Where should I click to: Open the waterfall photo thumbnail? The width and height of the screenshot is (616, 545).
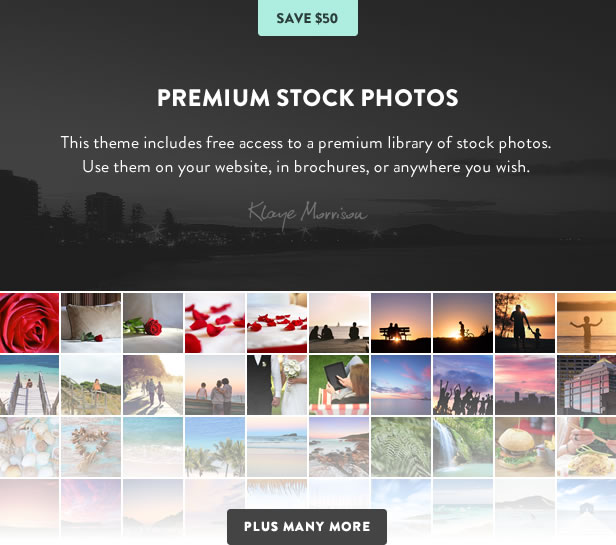pyautogui.click(x=463, y=447)
